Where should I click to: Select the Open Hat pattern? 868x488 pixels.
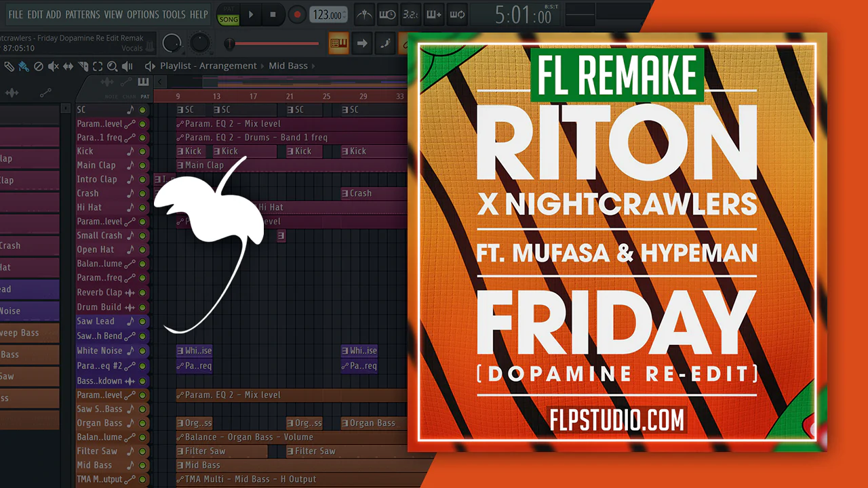point(112,249)
